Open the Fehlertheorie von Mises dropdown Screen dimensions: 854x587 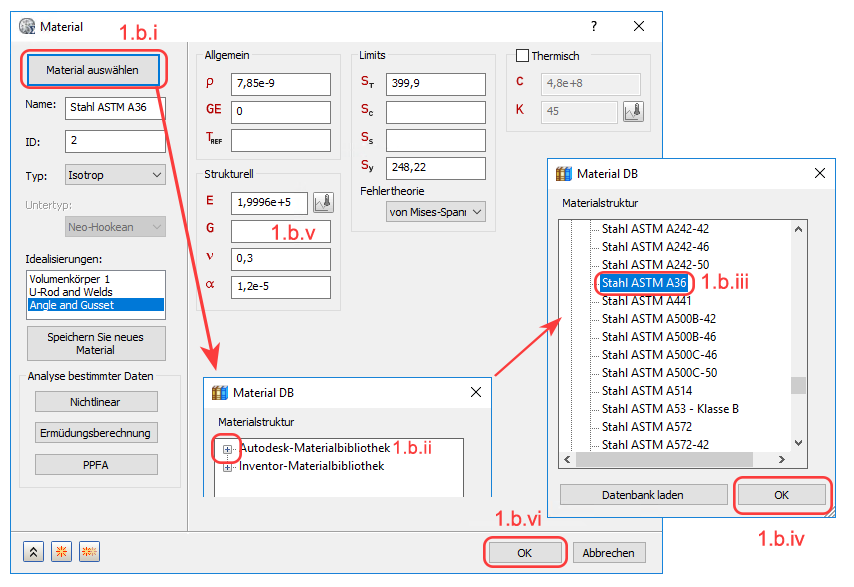click(436, 212)
